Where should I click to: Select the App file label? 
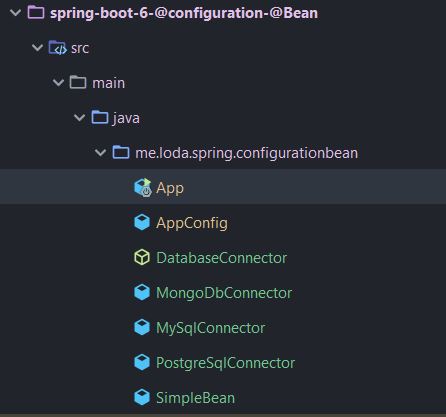point(170,188)
